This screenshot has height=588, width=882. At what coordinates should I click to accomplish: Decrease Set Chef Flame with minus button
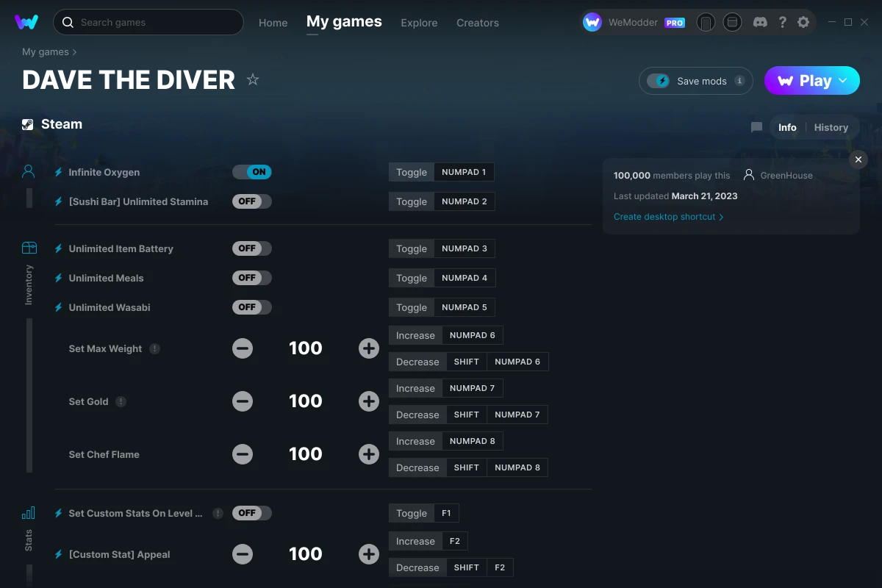point(243,454)
